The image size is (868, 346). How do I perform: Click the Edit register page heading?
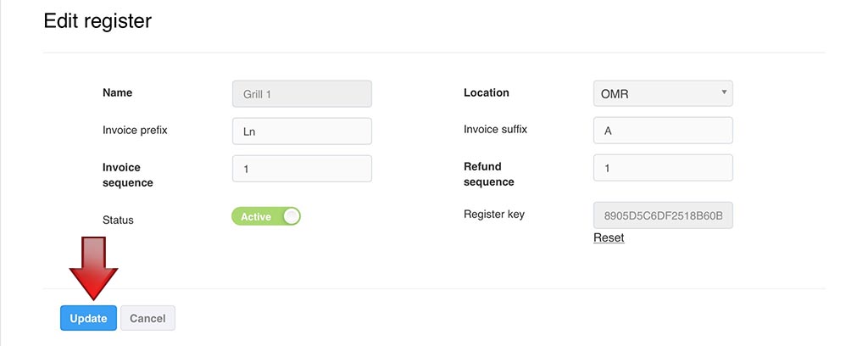97,21
